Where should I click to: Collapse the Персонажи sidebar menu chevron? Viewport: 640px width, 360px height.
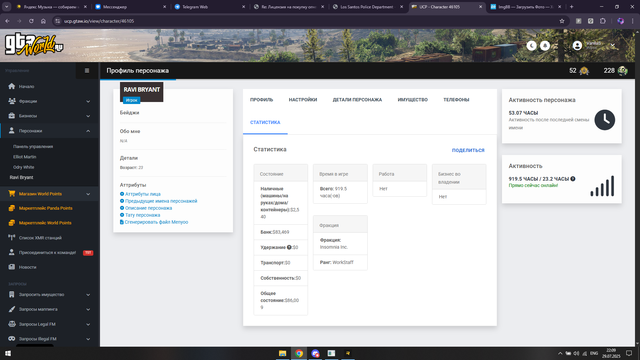tap(88, 131)
